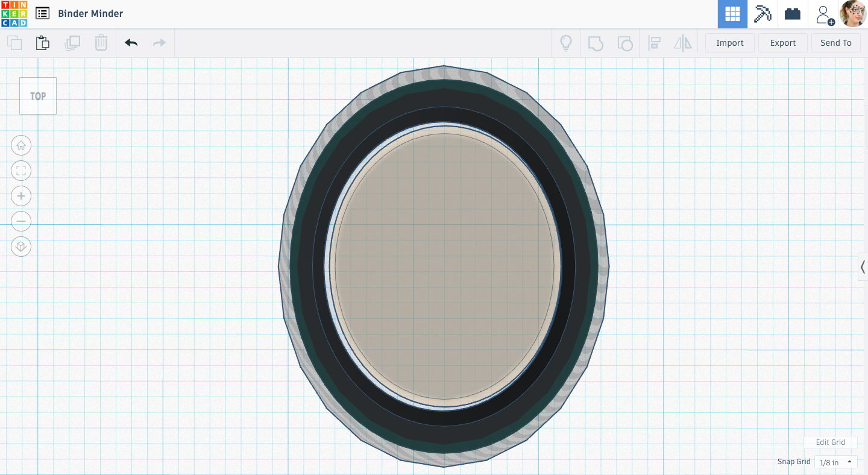This screenshot has height=475, width=868.
Task: Rename the Binder Minder design title
Action: pyautogui.click(x=90, y=13)
